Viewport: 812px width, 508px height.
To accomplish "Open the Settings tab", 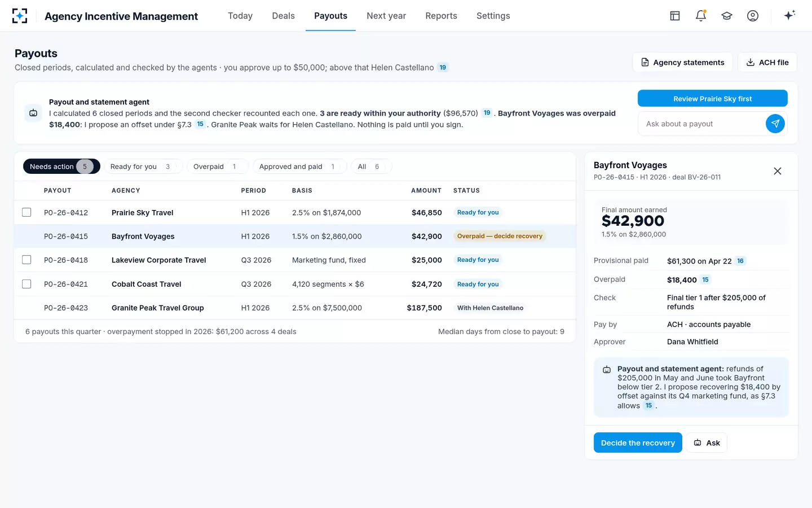I will click(493, 16).
